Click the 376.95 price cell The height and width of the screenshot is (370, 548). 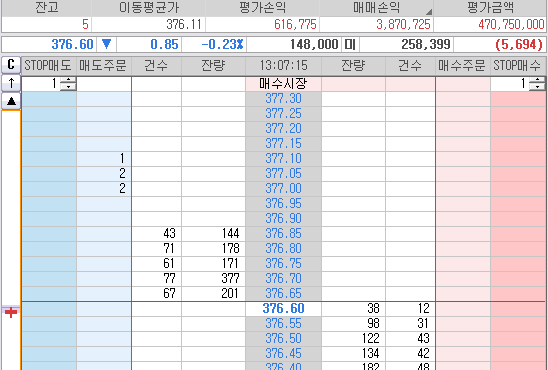(283, 204)
